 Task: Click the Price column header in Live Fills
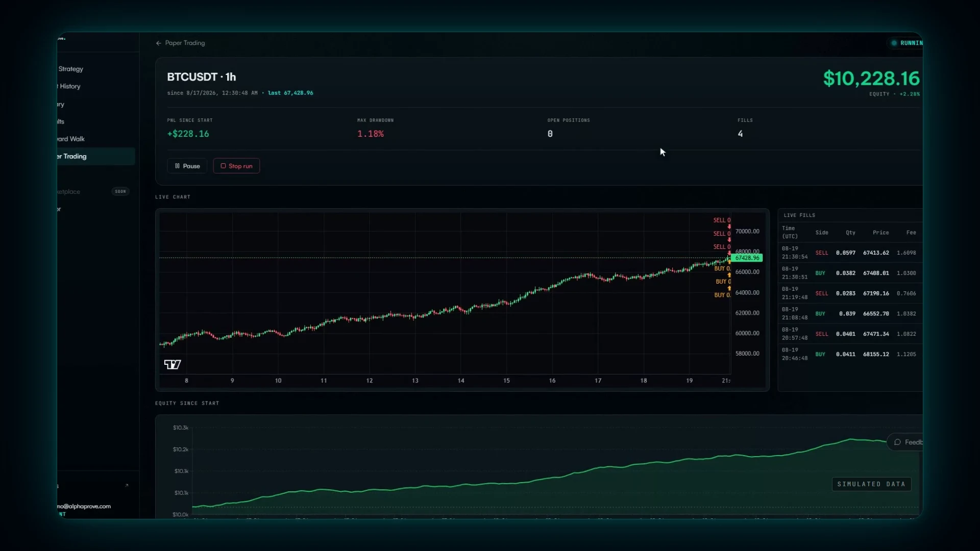point(880,233)
